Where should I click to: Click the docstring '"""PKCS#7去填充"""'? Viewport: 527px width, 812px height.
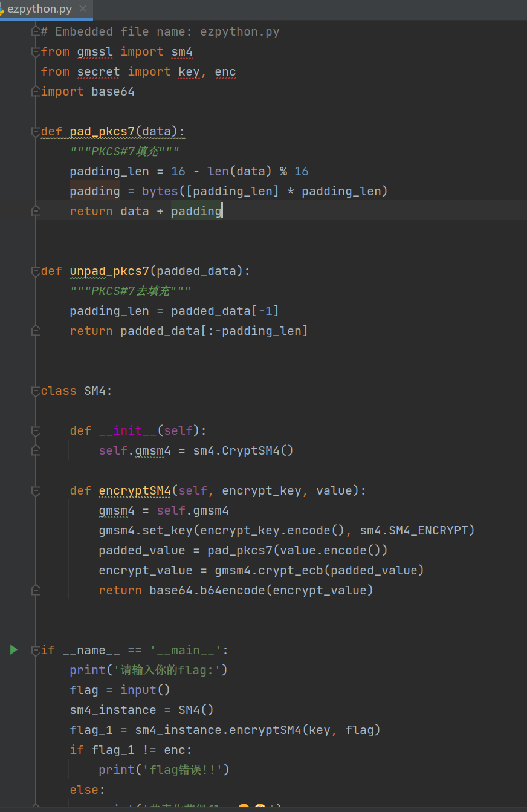[x=130, y=291]
